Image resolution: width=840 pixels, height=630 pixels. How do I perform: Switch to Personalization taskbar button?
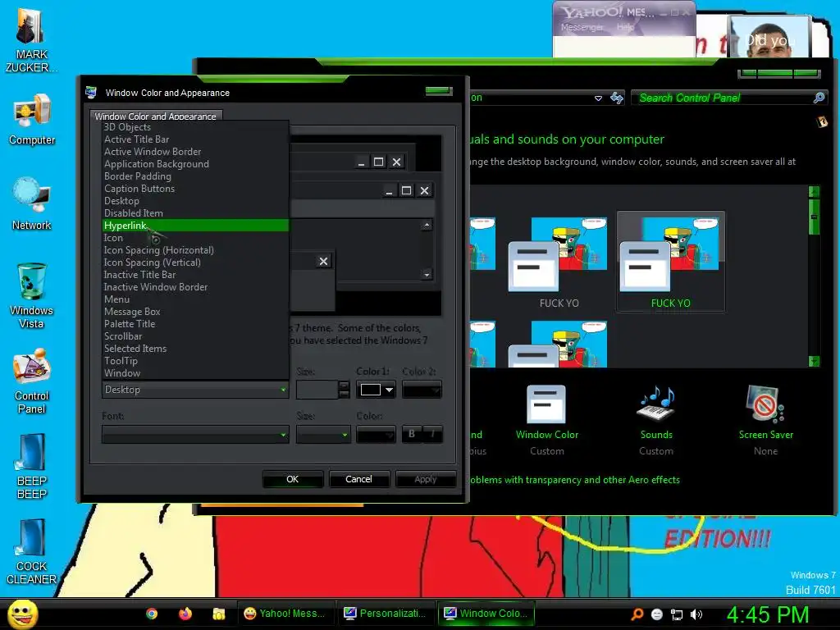click(x=386, y=614)
